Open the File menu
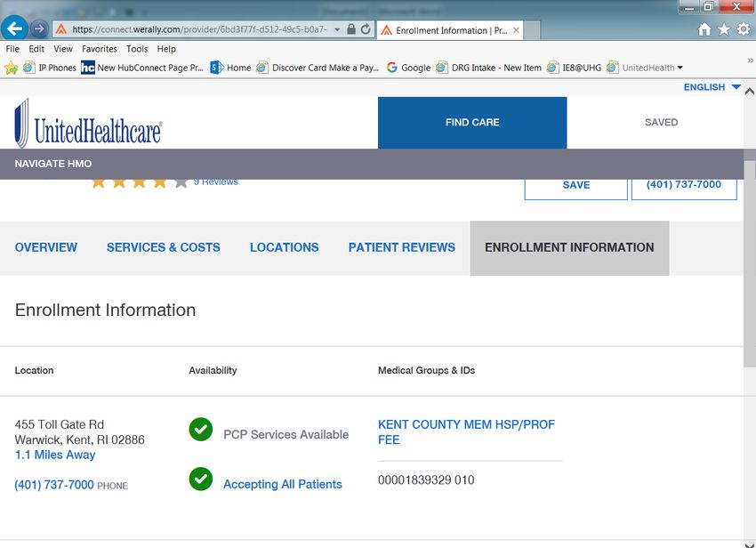Image resolution: width=756 pixels, height=548 pixels. (12, 49)
